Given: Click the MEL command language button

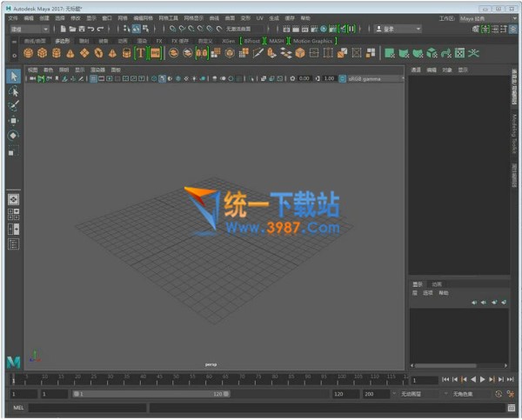Looking at the screenshot, I should tap(18, 408).
